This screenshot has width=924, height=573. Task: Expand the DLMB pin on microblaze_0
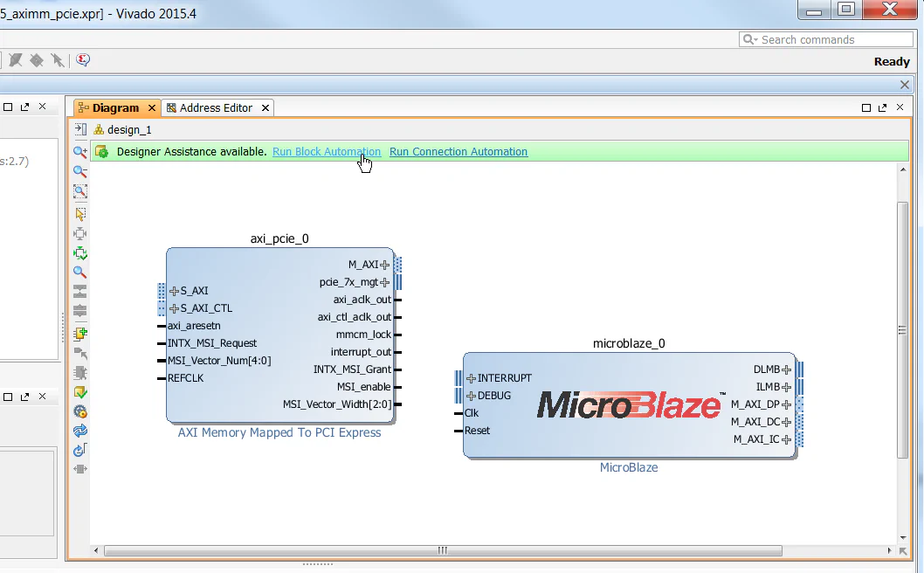coord(787,369)
